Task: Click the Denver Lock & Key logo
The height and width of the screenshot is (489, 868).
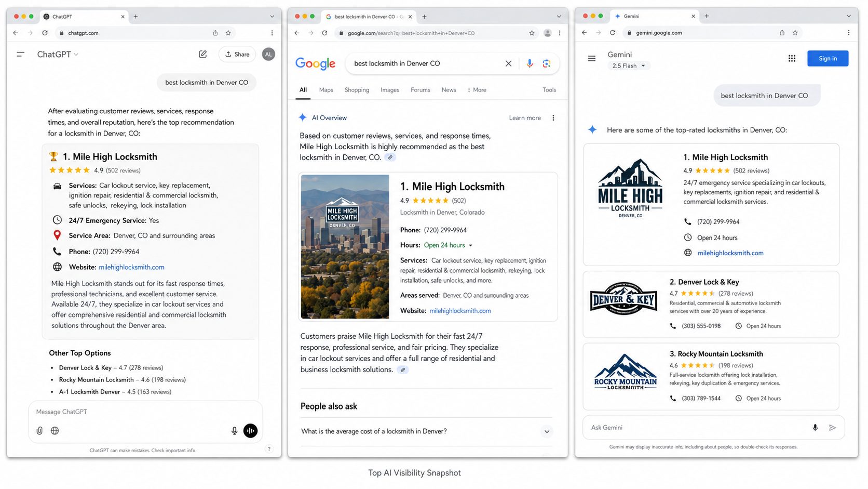Action: (x=623, y=298)
